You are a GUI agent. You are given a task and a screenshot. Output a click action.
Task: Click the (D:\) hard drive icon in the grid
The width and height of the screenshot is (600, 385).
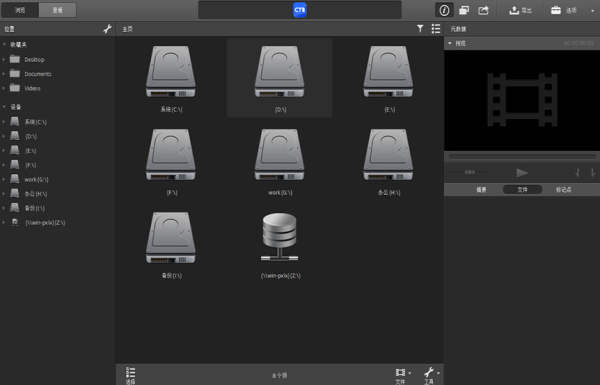pyautogui.click(x=280, y=72)
